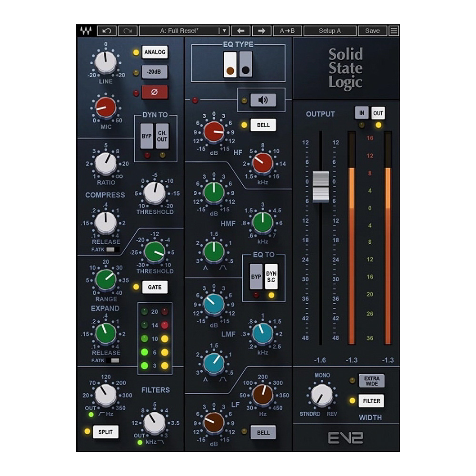Screen dimensions: 476x476
Task: Click the red HF dB gain knob
Action: pyautogui.click(x=214, y=132)
